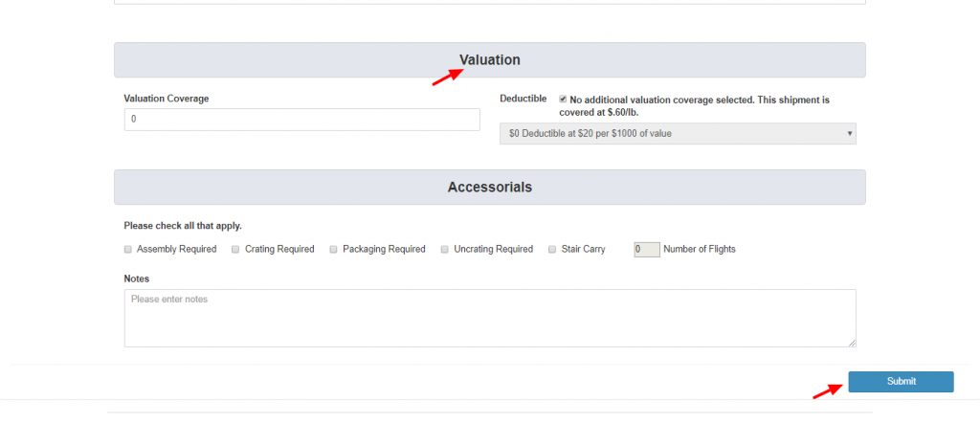Viewport: 980px width, 423px height.
Task: Click the Number of Flights label
Action: coord(700,249)
